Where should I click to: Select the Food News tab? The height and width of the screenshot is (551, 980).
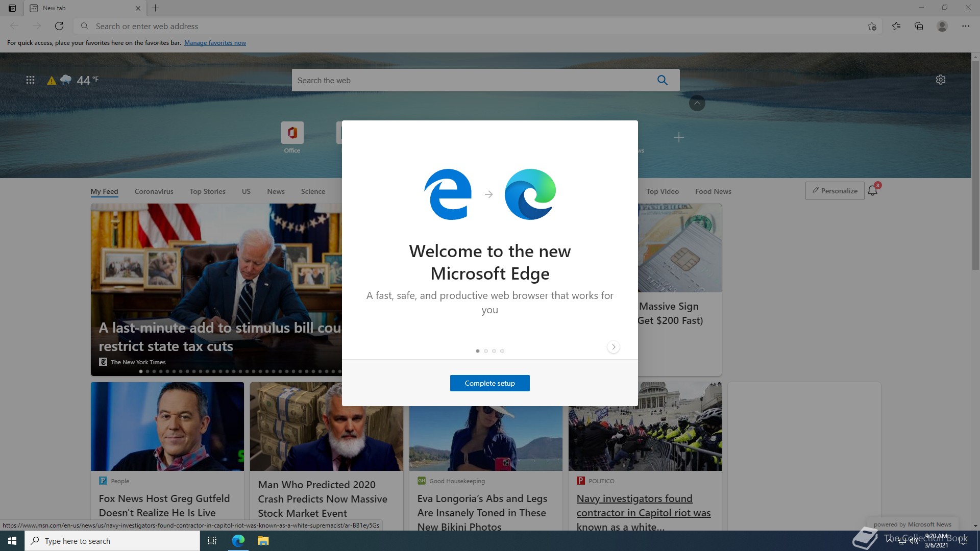713,191
